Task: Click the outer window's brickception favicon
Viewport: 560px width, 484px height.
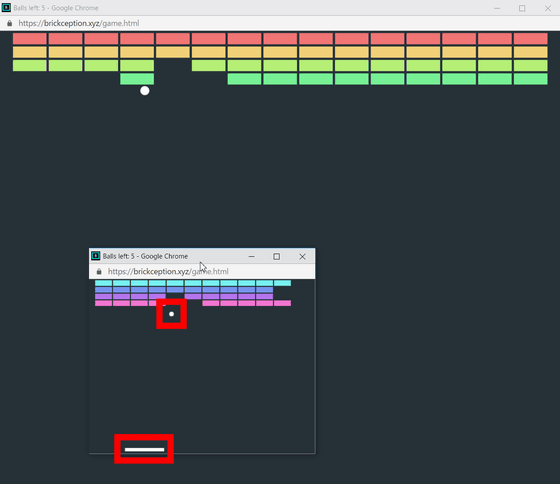Action: tap(6, 8)
